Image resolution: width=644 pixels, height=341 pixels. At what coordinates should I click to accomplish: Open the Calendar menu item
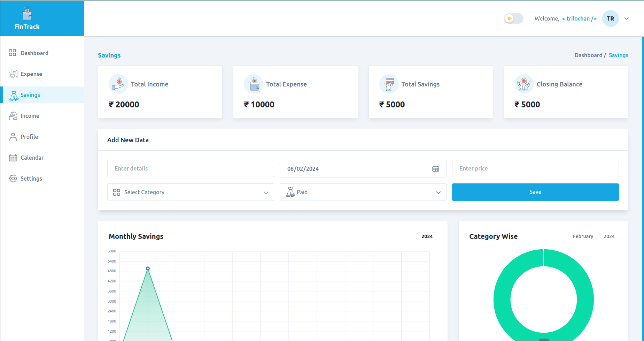click(42, 158)
